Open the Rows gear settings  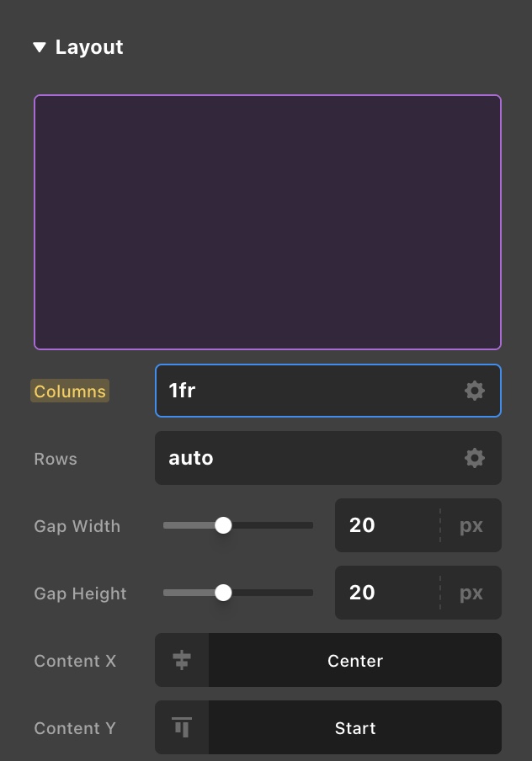coord(475,458)
